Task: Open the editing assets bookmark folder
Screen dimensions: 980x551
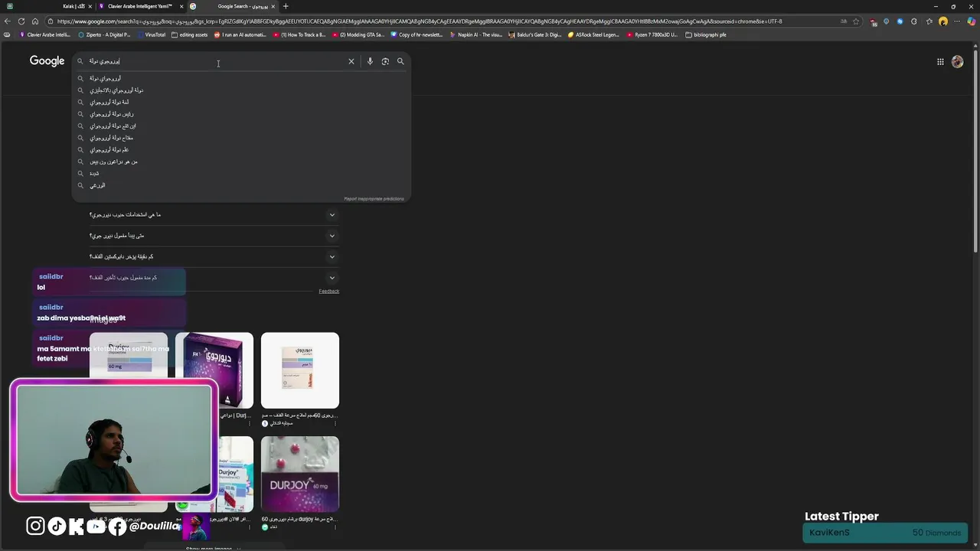Action: click(x=190, y=34)
